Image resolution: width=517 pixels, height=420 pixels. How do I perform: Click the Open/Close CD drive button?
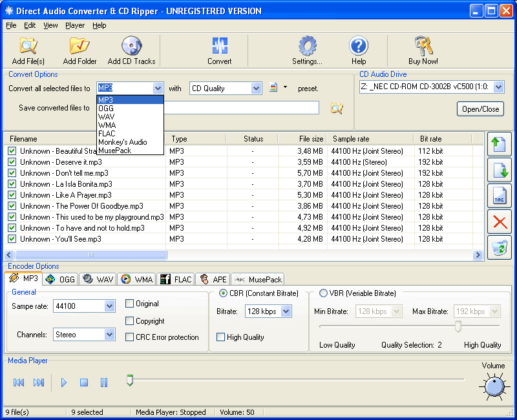pos(480,109)
